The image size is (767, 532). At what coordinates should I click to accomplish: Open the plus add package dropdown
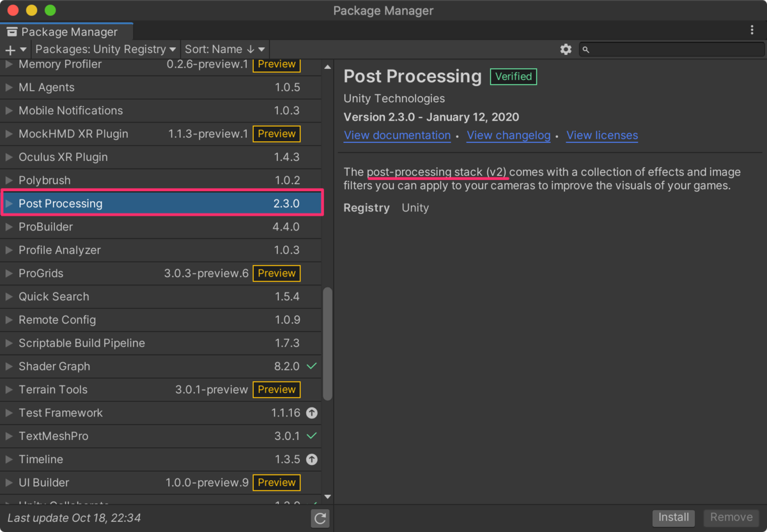click(16, 49)
